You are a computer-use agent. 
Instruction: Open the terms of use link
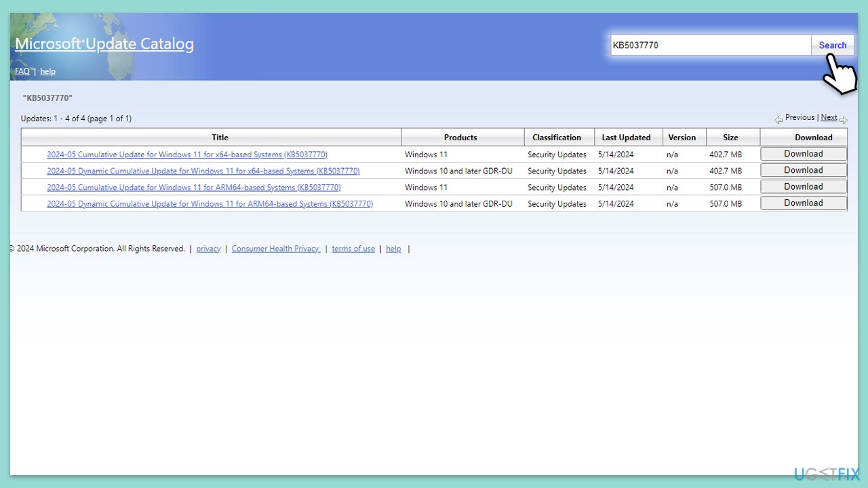[353, 249]
